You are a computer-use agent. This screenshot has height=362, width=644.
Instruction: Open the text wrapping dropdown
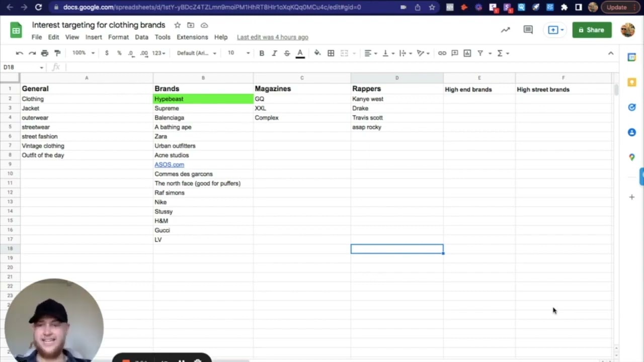coord(405,53)
